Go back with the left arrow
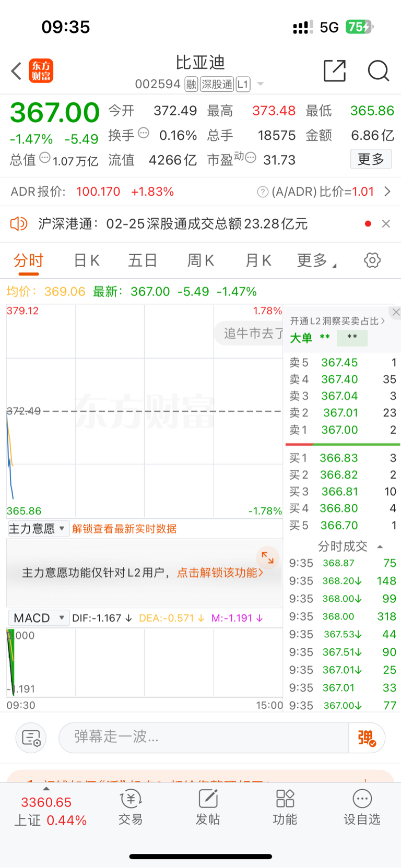The height and width of the screenshot is (868, 401). click(16, 71)
